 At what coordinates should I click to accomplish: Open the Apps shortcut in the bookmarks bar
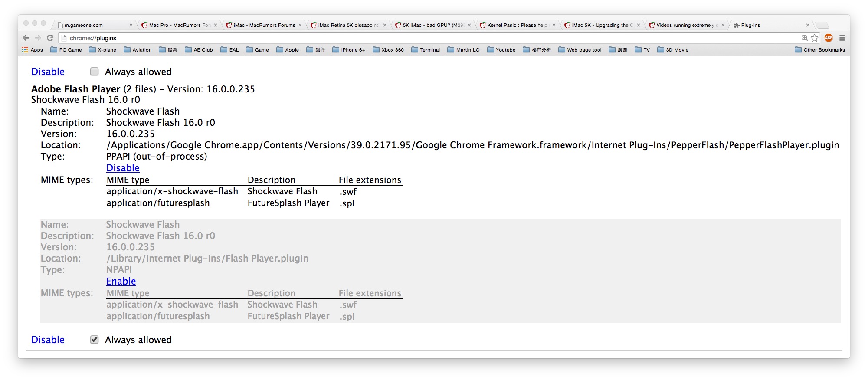point(33,50)
